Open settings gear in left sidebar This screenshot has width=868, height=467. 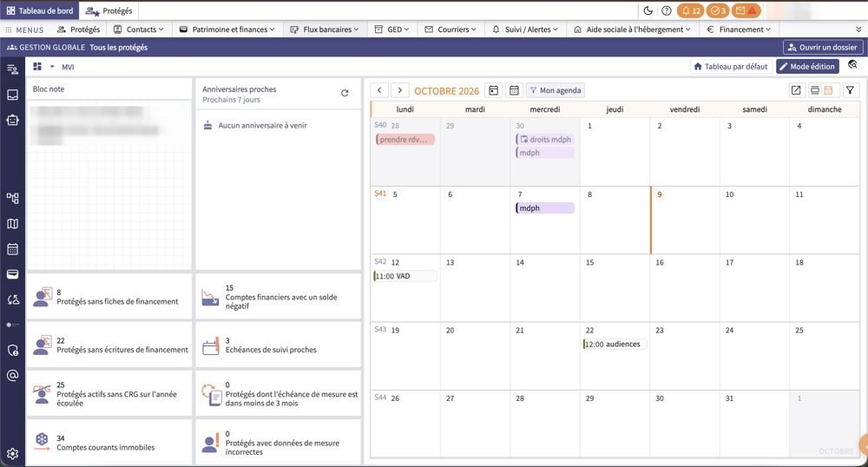point(13,454)
